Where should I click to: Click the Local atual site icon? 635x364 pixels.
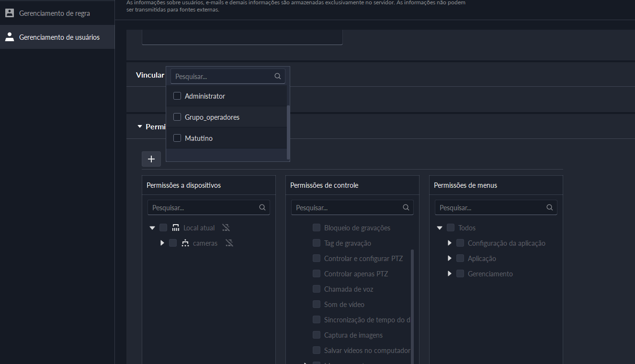(176, 228)
